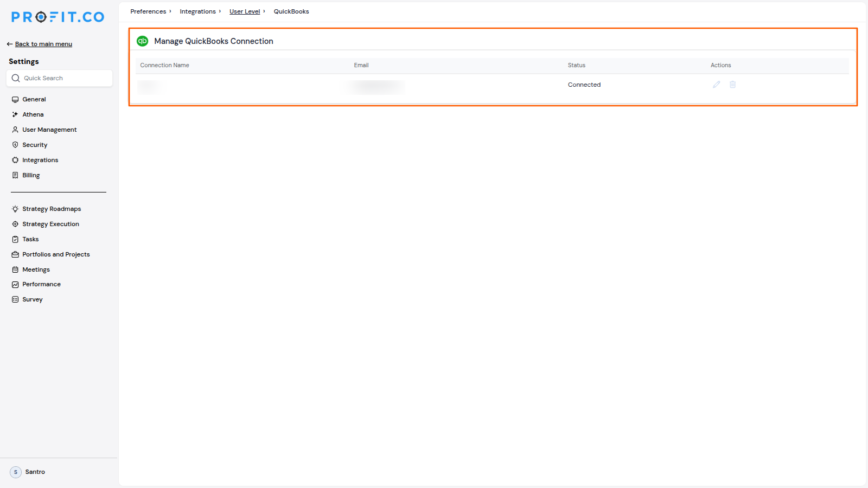868x488 pixels.
Task: Click the QuickBooks breadcrumb
Action: pyautogui.click(x=291, y=11)
